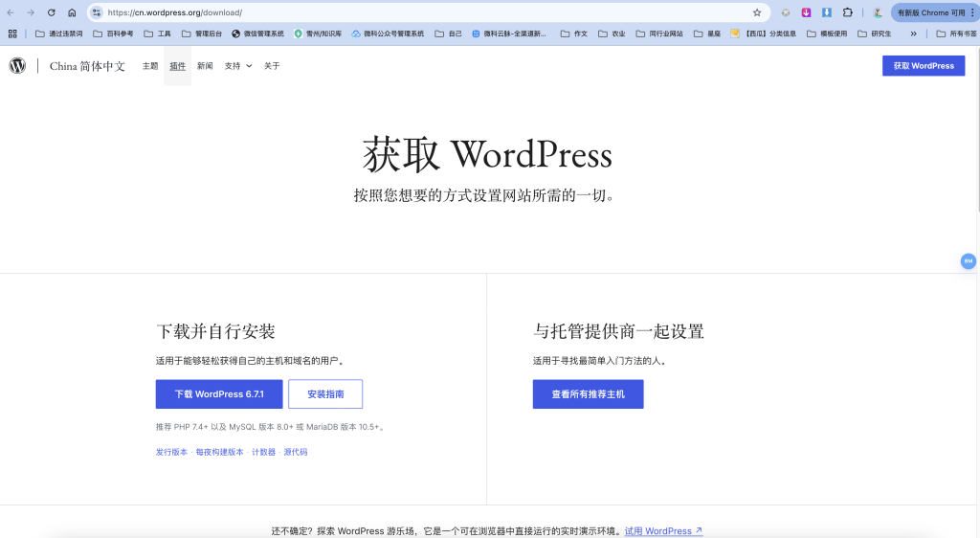Go to the 插件 menu item
The image size is (980, 538).
coord(177,66)
